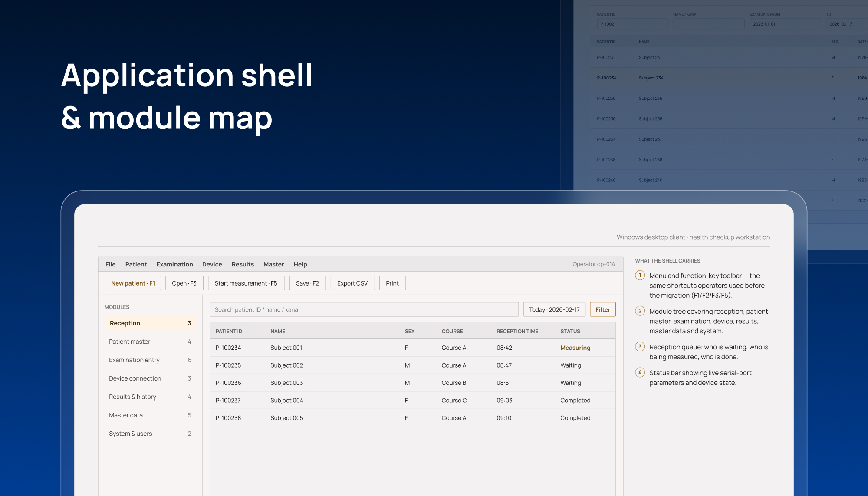
Task: Select the System & users module
Action: (150, 434)
